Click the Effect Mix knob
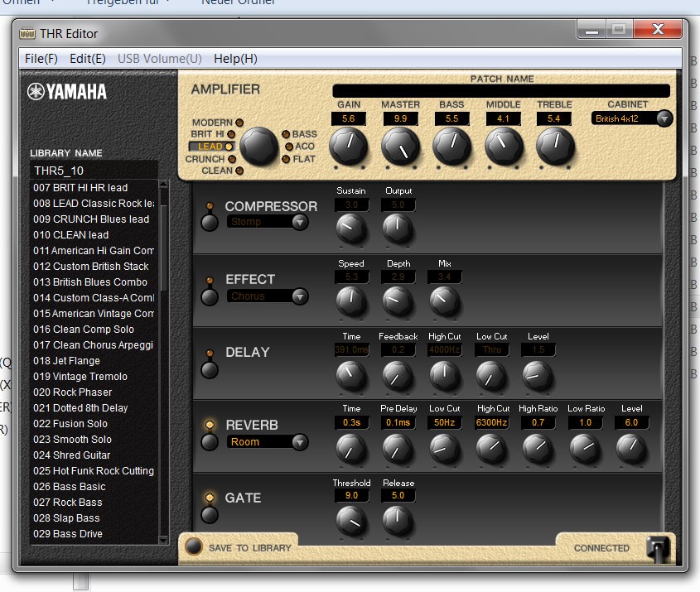 pyautogui.click(x=444, y=301)
